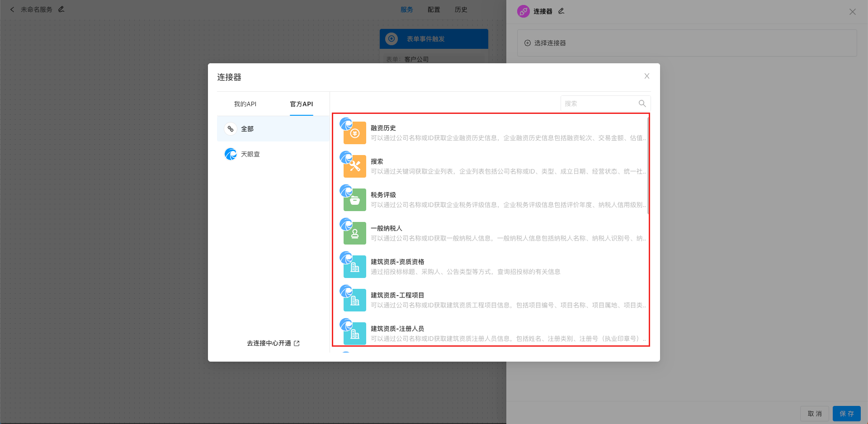Viewport: 868px width, 424px height.
Task: Select the 税务评级 connector icon
Action: [354, 199]
